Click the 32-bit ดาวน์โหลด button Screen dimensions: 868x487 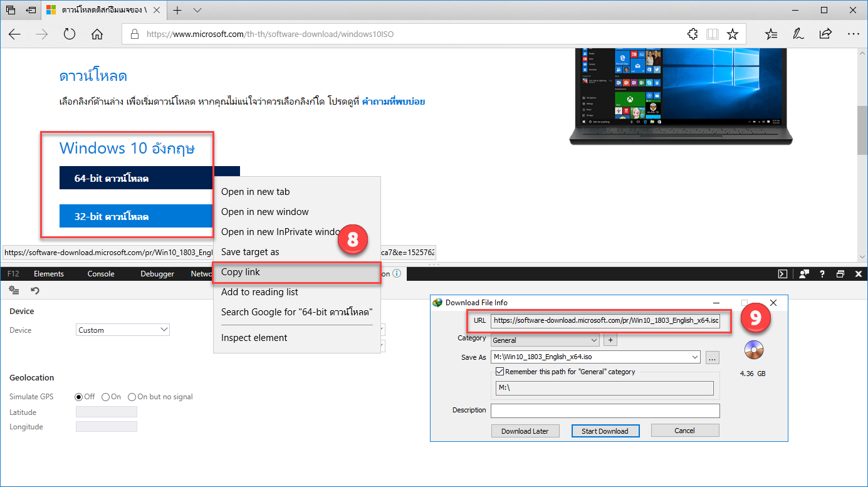point(136,216)
